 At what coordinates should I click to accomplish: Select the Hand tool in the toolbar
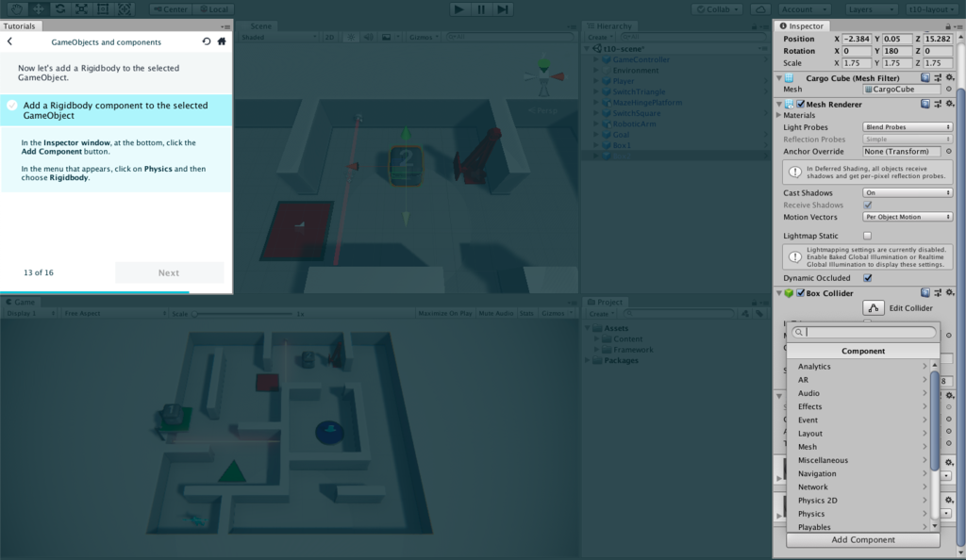pyautogui.click(x=17, y=9)
